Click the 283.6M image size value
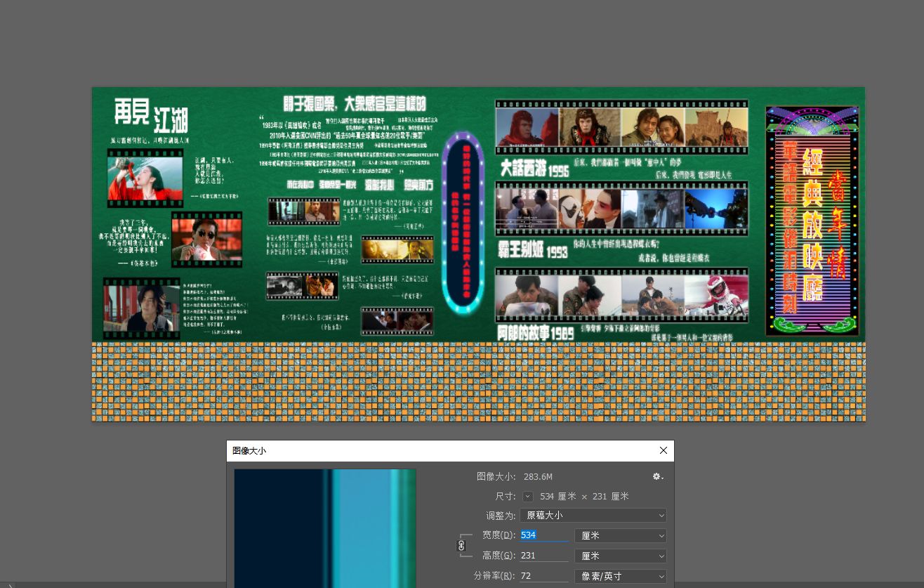The image size is (924, 588). [539, 476]
